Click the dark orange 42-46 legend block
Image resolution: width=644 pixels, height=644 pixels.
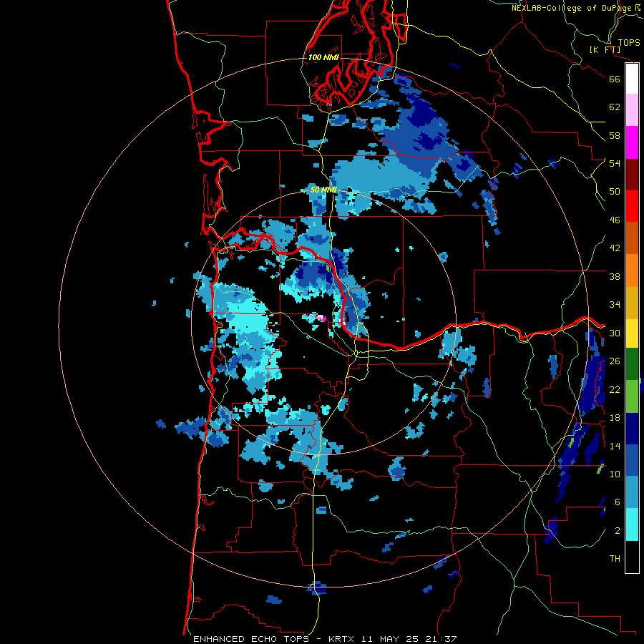(632, 238)
